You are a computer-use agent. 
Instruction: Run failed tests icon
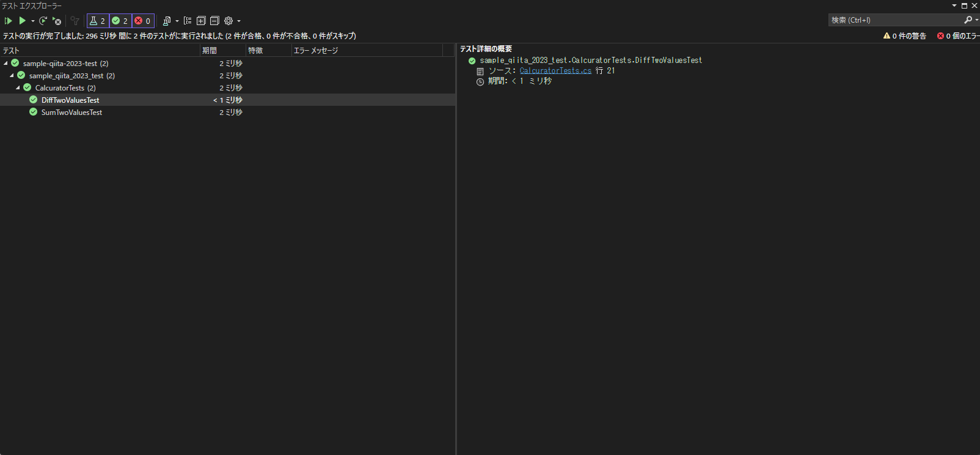(x=57, y=21)
